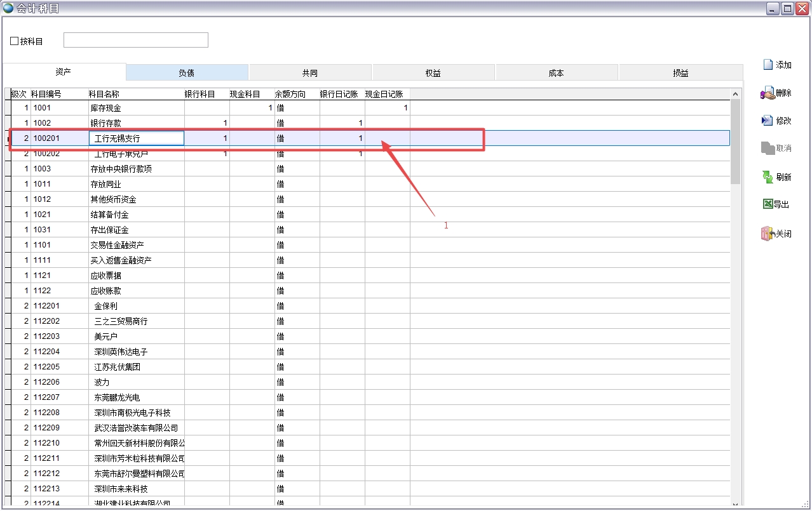The image size is (812, 511).
Task: Export to Excel with 导出 icon
Action: 768,204
